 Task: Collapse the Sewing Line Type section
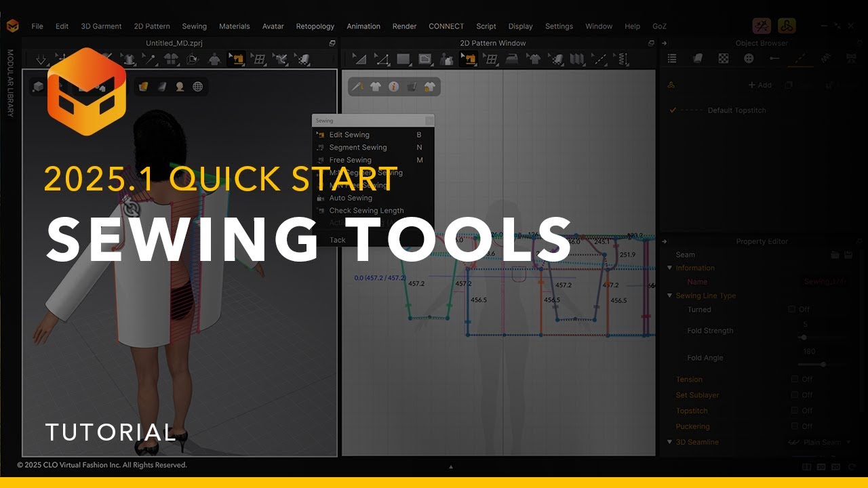point(670,296)
